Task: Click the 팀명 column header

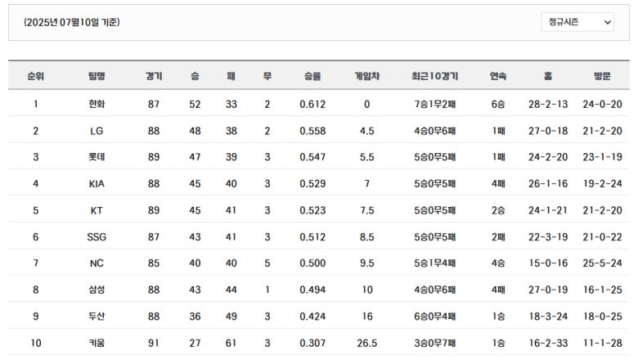Action: point(97,76)
